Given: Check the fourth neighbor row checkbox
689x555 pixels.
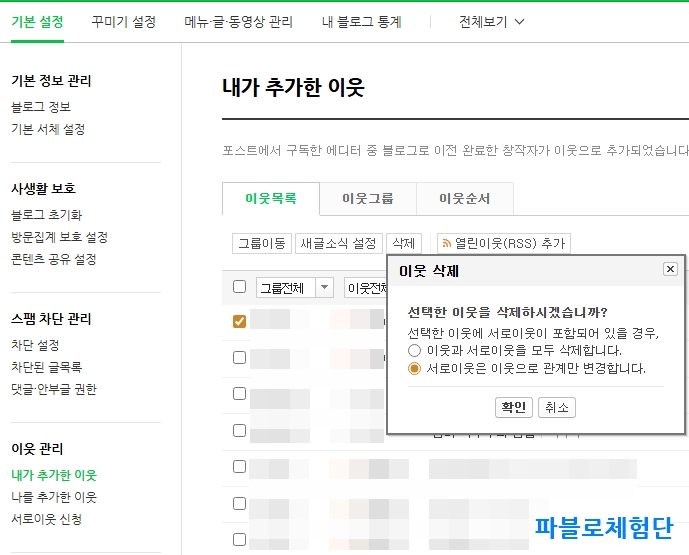Looking at the screenshot, I should click(239, 430).
